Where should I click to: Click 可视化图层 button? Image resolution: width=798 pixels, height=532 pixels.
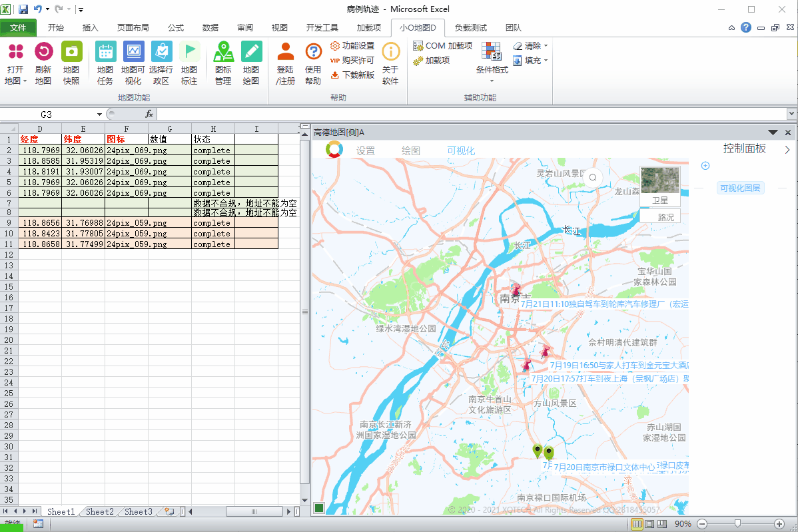741,188
